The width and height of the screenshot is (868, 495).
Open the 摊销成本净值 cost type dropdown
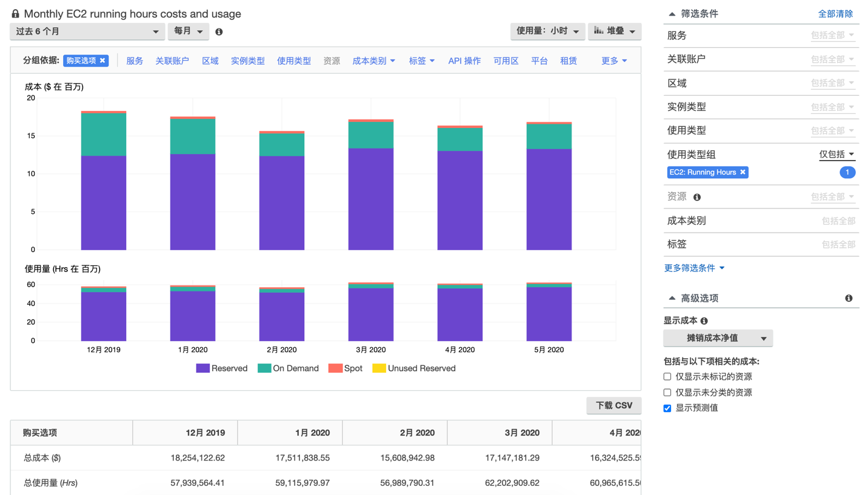(718, 338)
